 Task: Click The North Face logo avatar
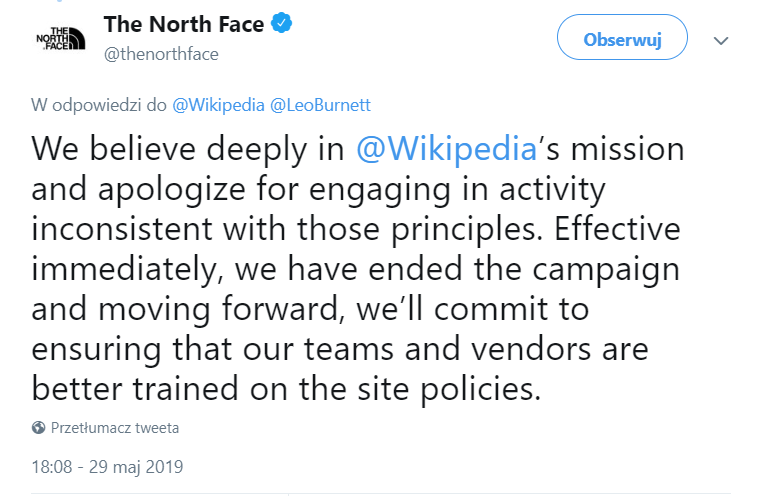(x=60, y=39)
